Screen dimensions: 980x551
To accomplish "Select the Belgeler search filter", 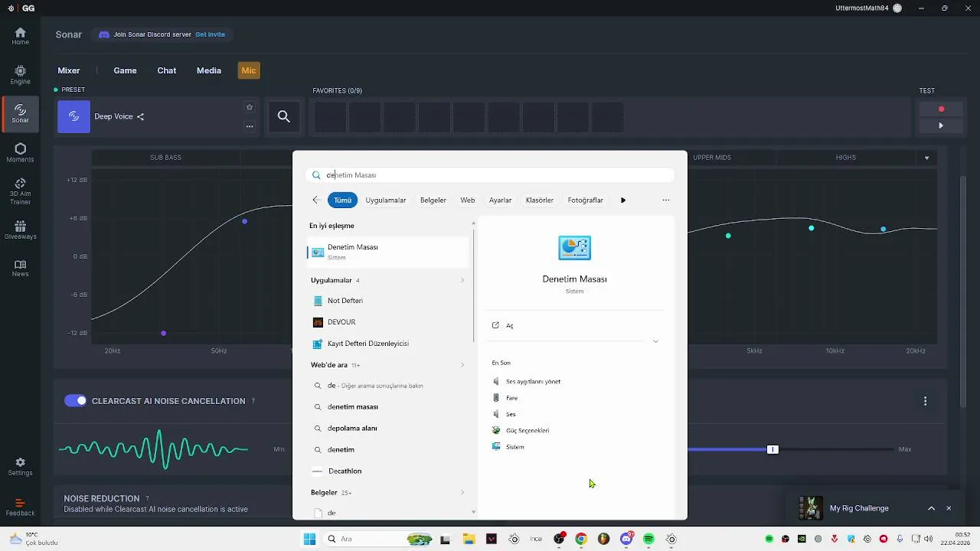I will click(433, 200).
